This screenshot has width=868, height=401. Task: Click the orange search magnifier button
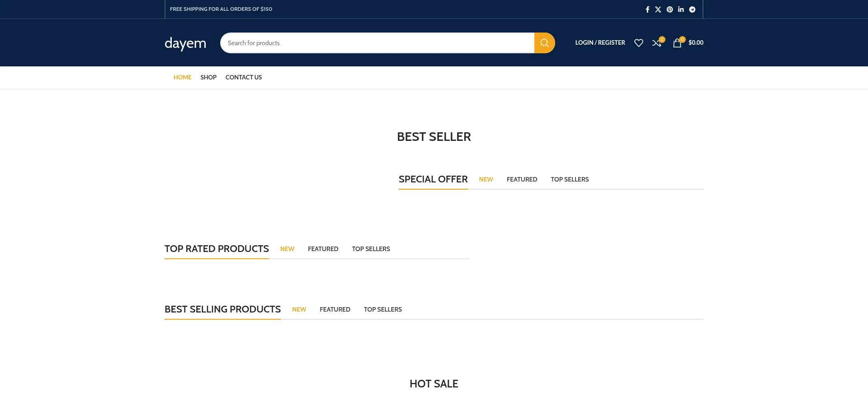coord(544,43)
